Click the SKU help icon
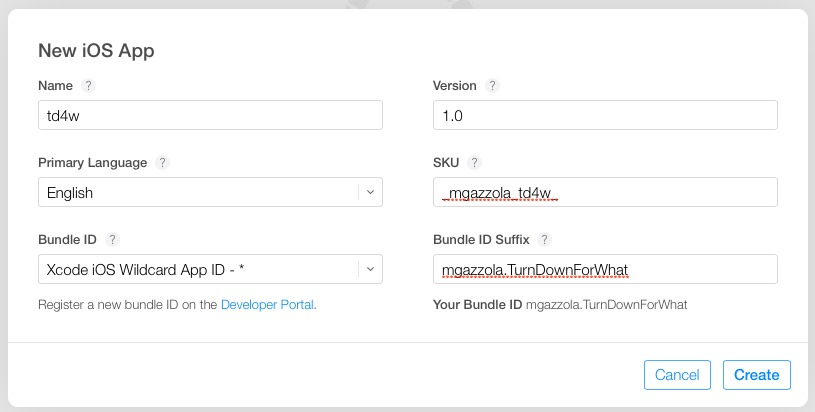 [474, 163]
